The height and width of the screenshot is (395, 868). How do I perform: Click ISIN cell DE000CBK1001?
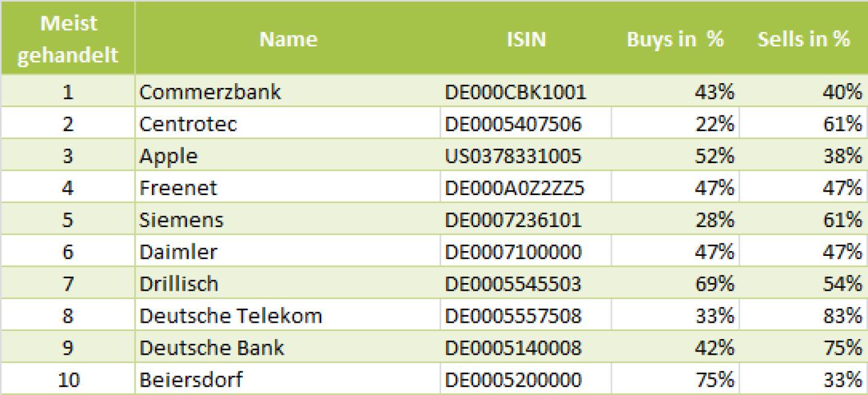click(515, 92)
